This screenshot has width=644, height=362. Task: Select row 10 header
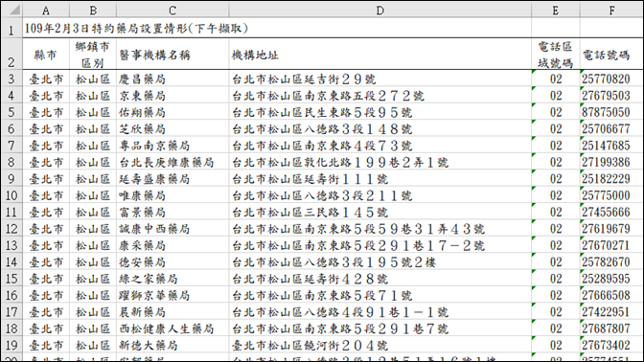tap(11, 195)
